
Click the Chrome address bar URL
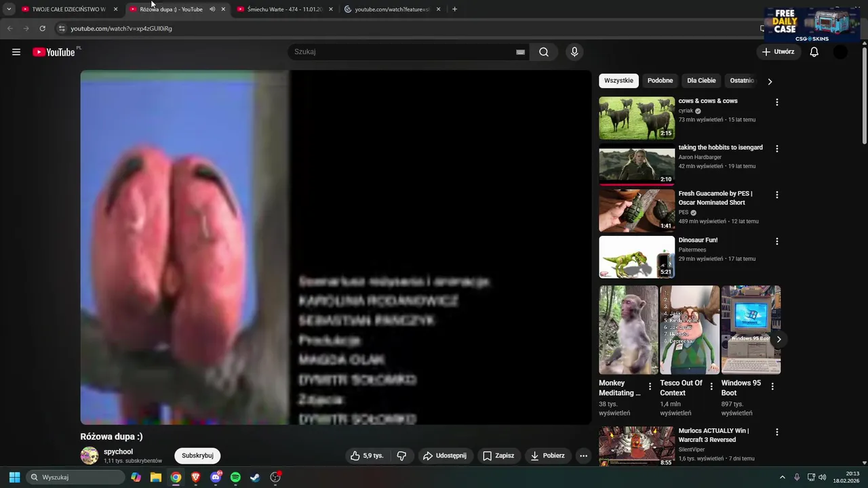tap(121, 28)
